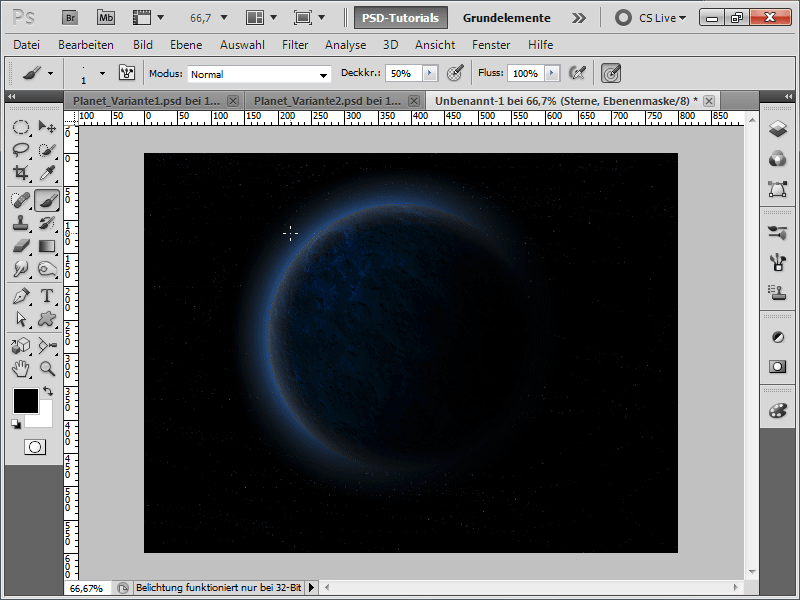800x600 pixels.
Task: Open the brush preset picker arrow
Action: (x=103, y=73)
